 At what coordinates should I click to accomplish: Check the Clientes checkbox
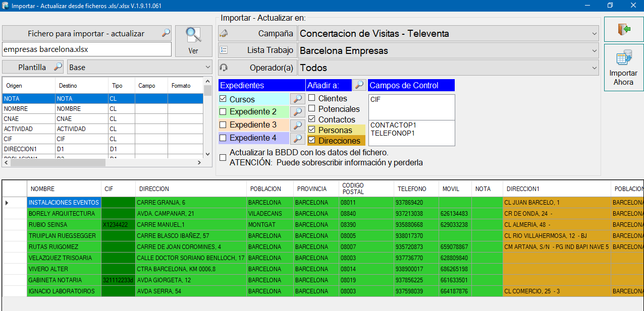click(x=312, y=98)
